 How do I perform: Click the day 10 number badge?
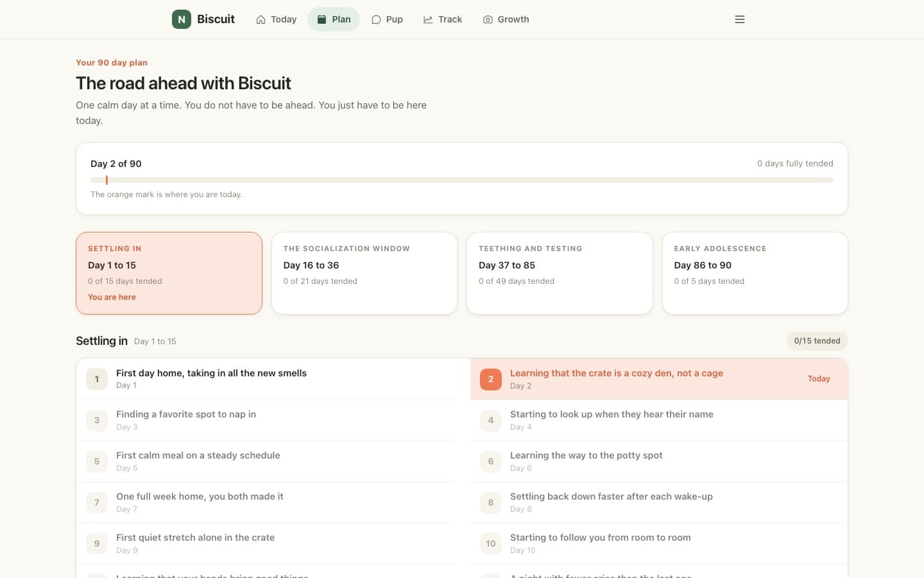[491, 543]
